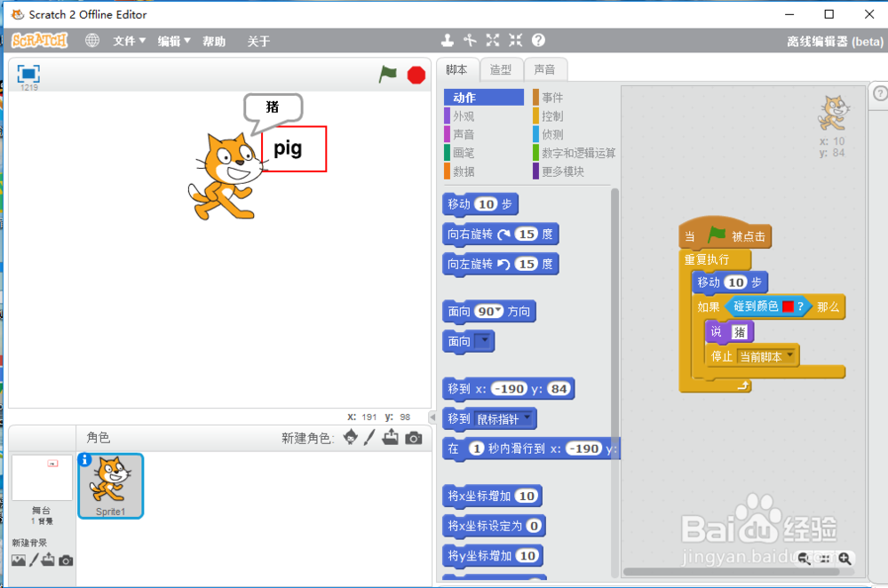The height and width of the screenshot is (588, 888).
Task: Click the Scratch logo
Action: click(40, 40)
